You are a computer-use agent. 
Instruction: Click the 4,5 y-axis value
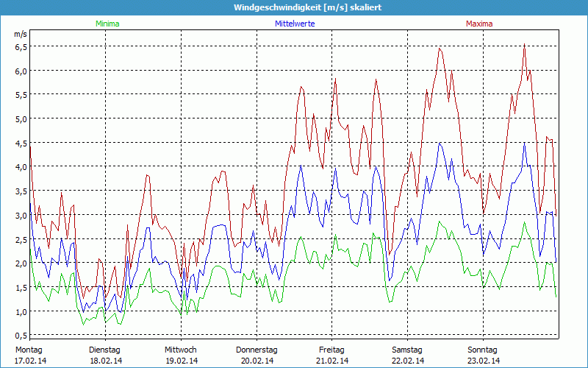click(21, 143)
